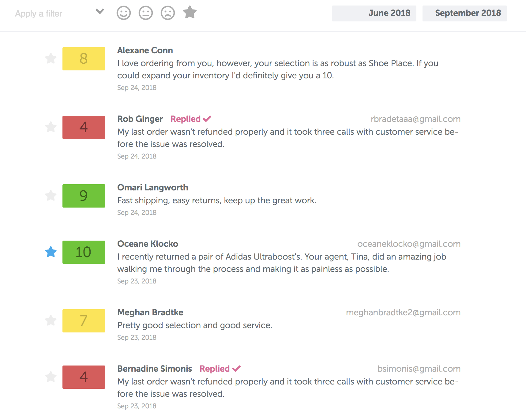Open the September 2018 end date picker
Viewport: 526px width, 420px height.
[x=464, y=13]
